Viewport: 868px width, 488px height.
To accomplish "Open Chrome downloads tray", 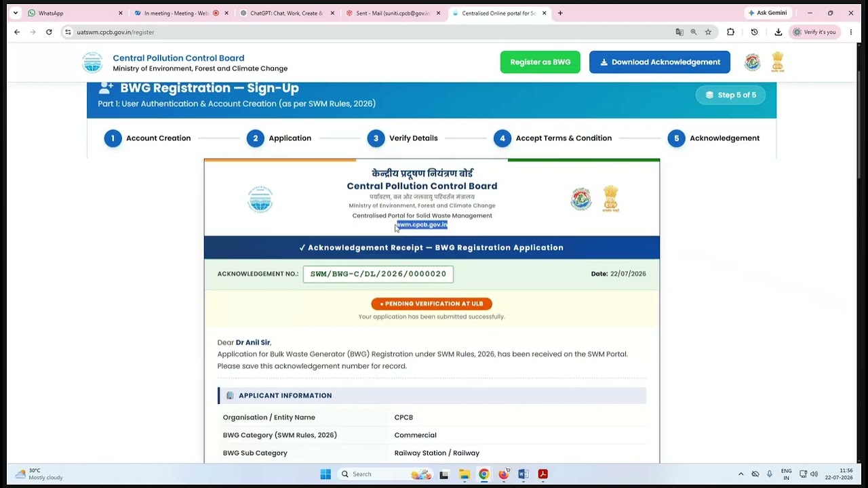I will pyautogui.click(x=778, y=32).
